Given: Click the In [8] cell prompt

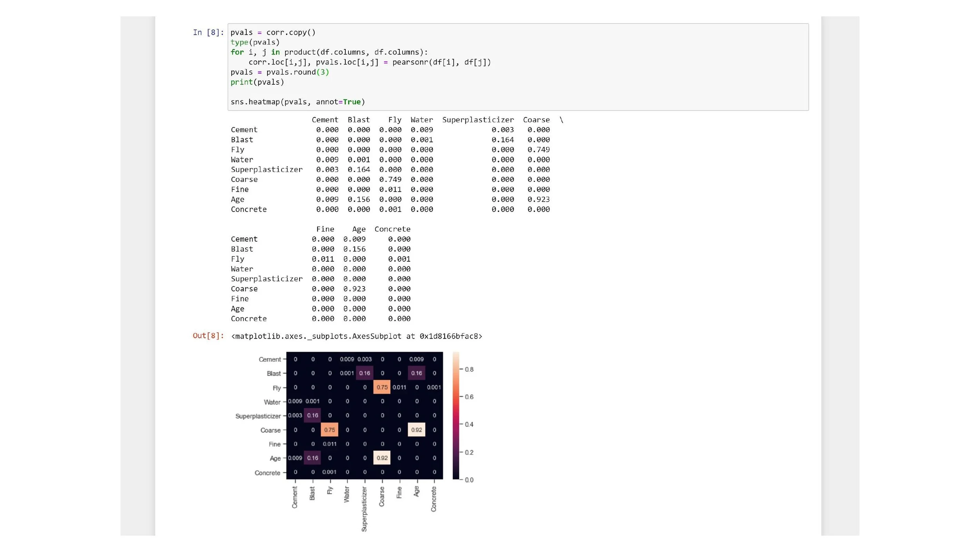Looking at the screenshot, I should point(208,33).
